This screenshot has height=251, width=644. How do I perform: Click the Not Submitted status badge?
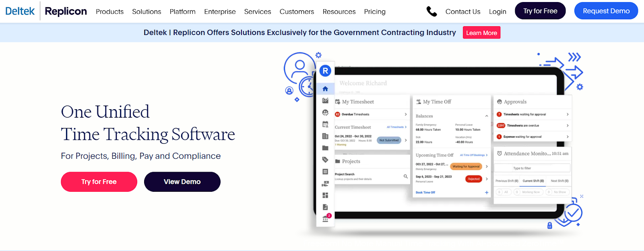(x=389, y=140)
